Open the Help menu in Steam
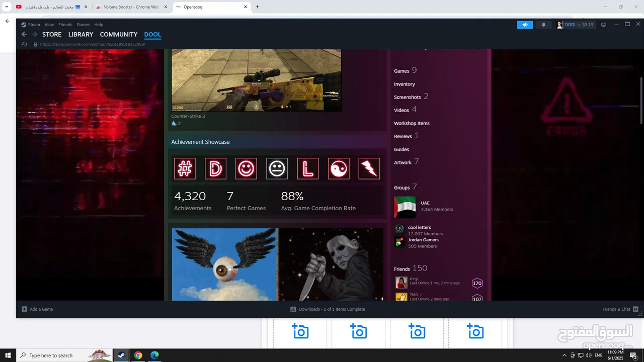Viewport: 644px width, 362px height. point(99,25)
